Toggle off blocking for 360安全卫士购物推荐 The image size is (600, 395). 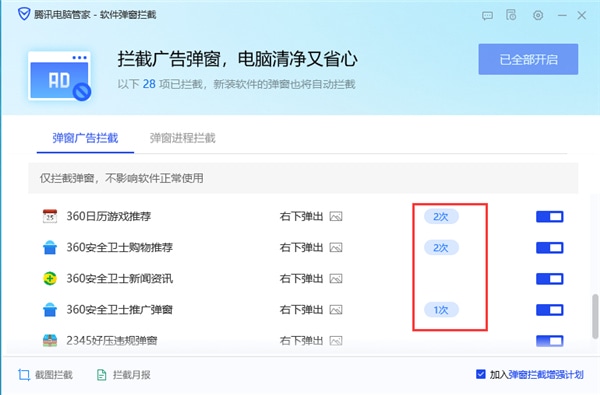[x=549, y=248]
